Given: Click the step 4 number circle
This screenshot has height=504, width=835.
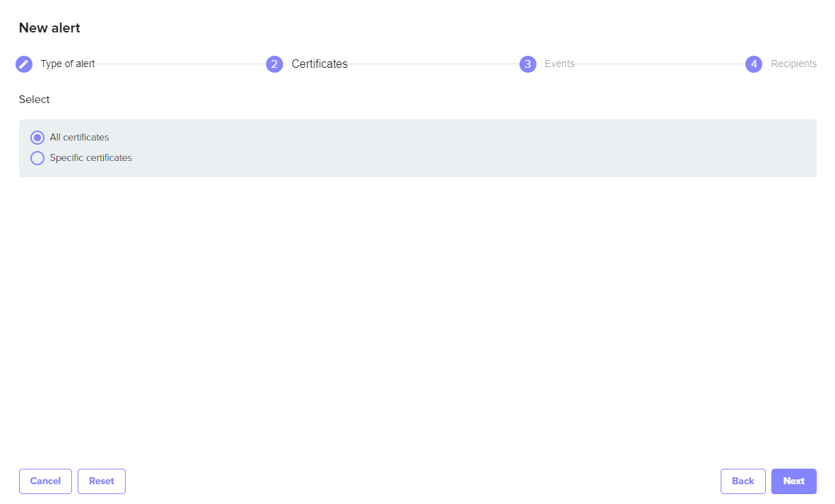Looking at the screenshot, I should tap(754, 64).
